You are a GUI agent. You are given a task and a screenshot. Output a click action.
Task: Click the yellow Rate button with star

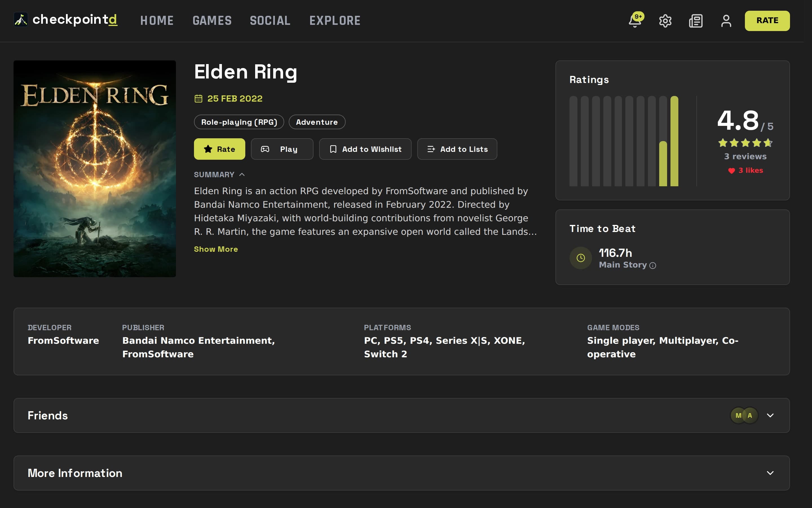(219, 149)
